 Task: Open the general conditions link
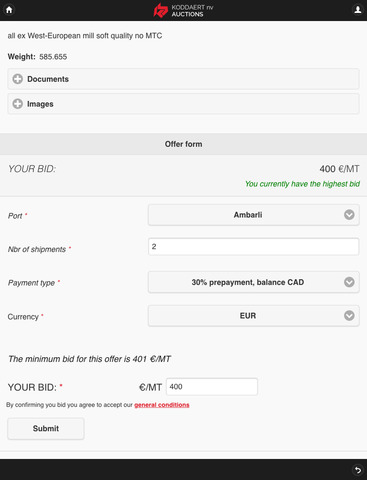[162, 405]
